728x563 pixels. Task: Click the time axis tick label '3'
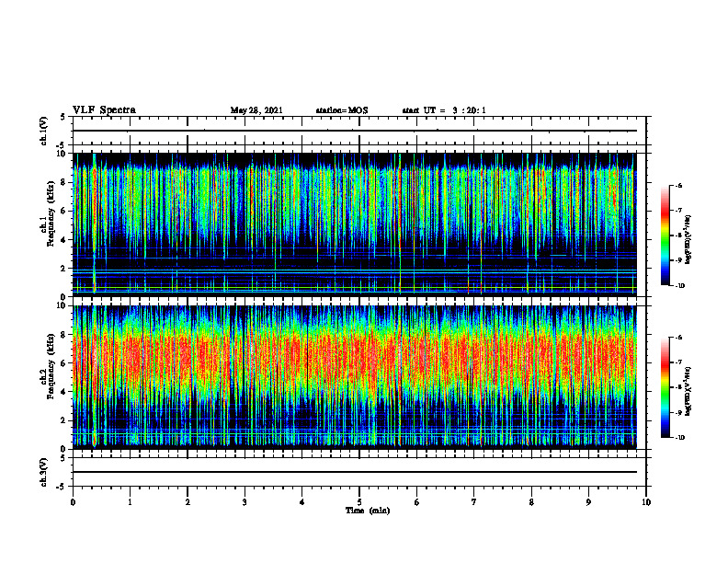click(245, 502)
